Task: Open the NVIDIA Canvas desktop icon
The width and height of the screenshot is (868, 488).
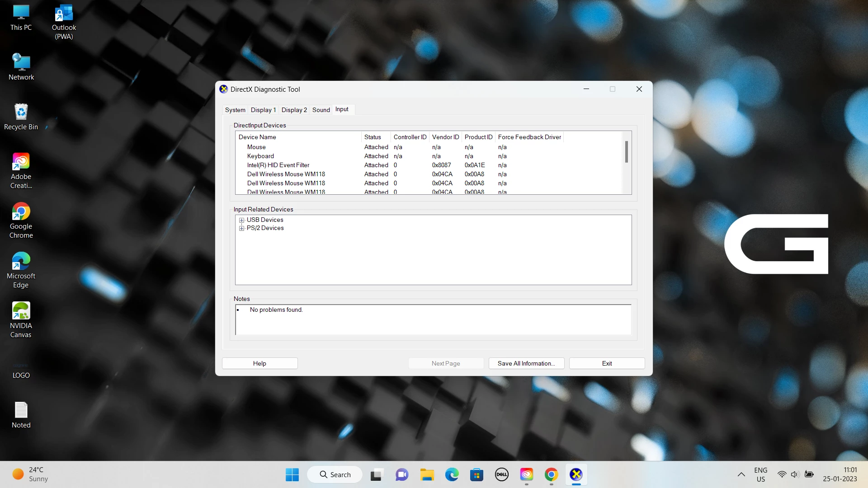Action: [x=21, y=311]
